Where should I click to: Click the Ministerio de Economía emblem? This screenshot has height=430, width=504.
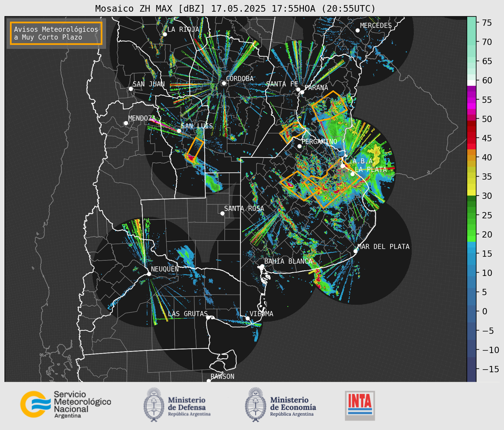pyautogui.click(x=255, y=404)
